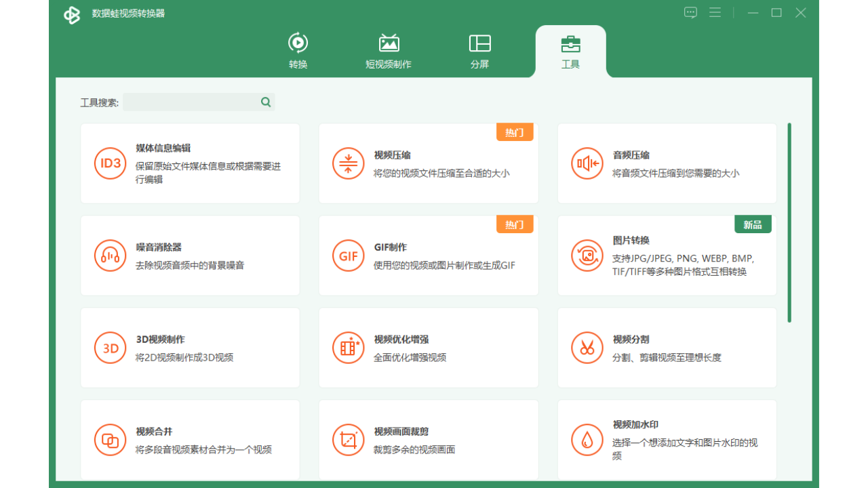Viewport: 868px width, 488px height.
Task: Open the GIF maker icon
Action: pos(349,256)
